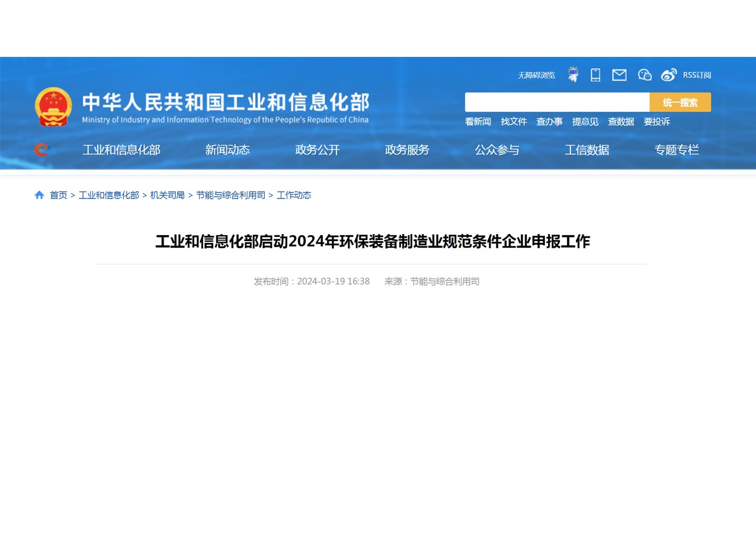
Task: Open 新闻动态 navigation menu
Action: pos(228,150)
